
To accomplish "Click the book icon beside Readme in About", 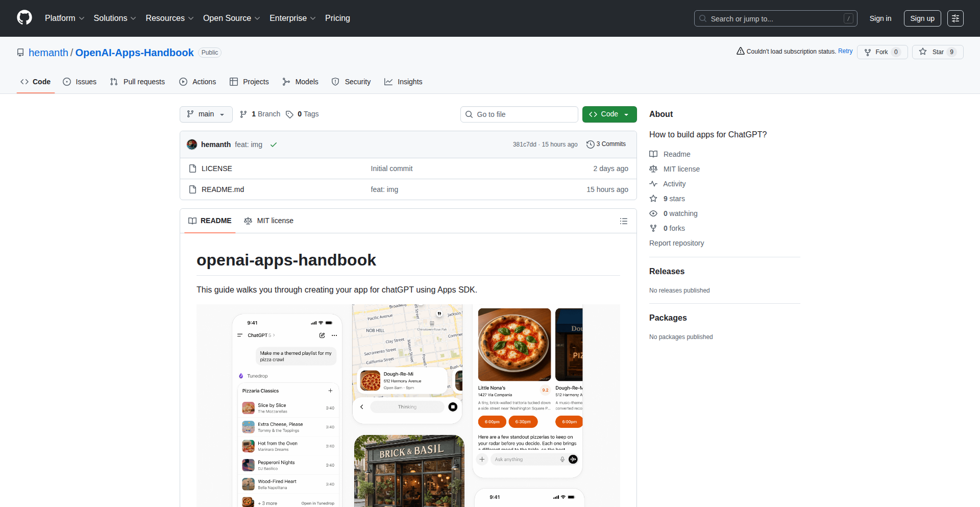I will tap(653, 154).
